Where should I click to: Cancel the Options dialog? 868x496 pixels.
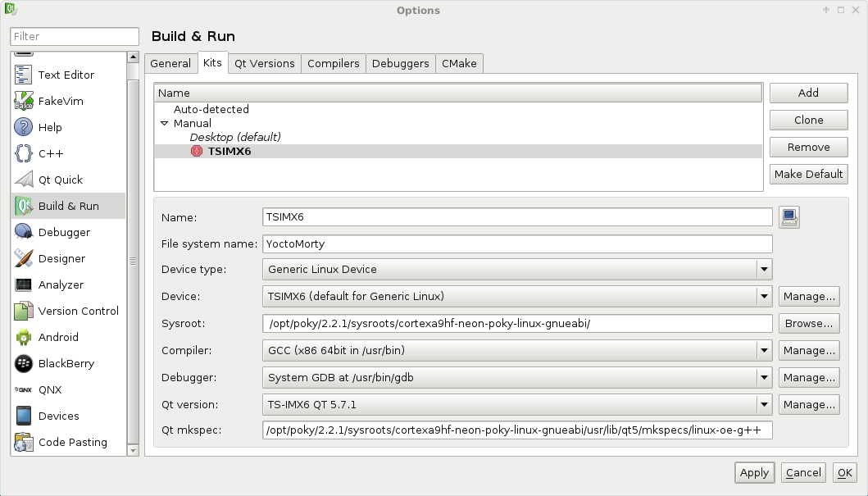coord(804,473)
